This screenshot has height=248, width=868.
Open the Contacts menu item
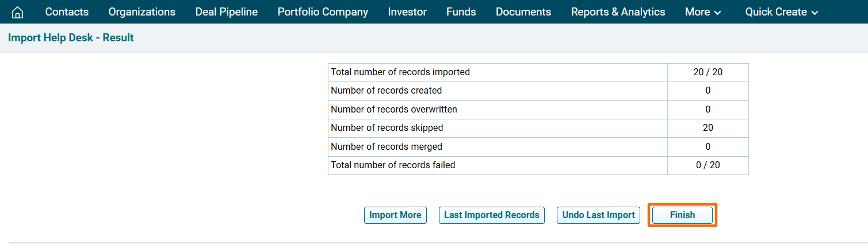coord(67,12)
